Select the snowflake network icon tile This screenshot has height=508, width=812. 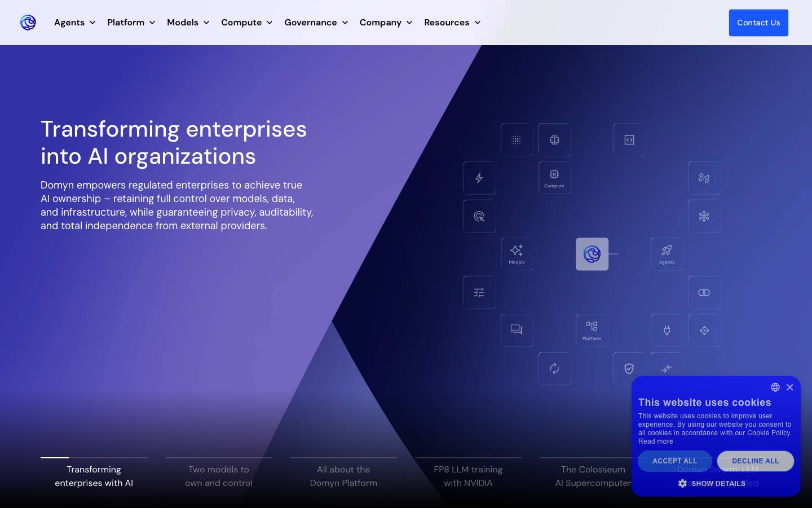[x=704, y=216]
